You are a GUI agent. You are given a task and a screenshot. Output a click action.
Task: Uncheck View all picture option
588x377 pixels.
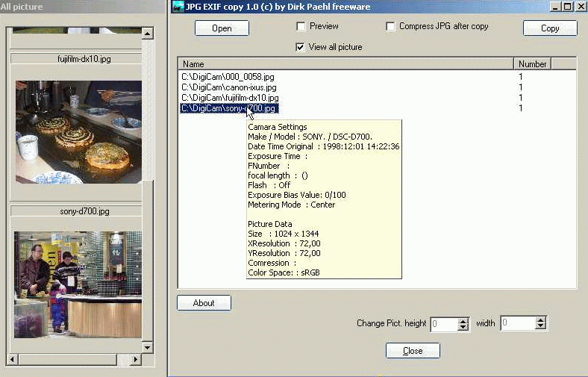301,47
